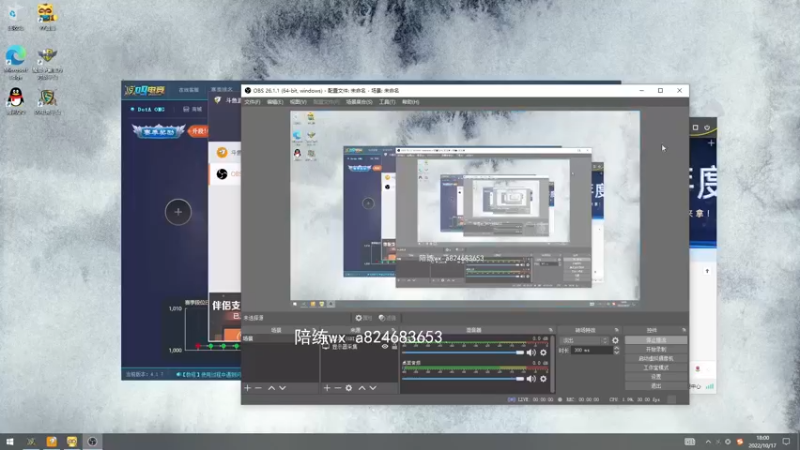Click the 开始录制 button in Controls
This screenshot has width=800, height=450.
[x=656, y=349]
